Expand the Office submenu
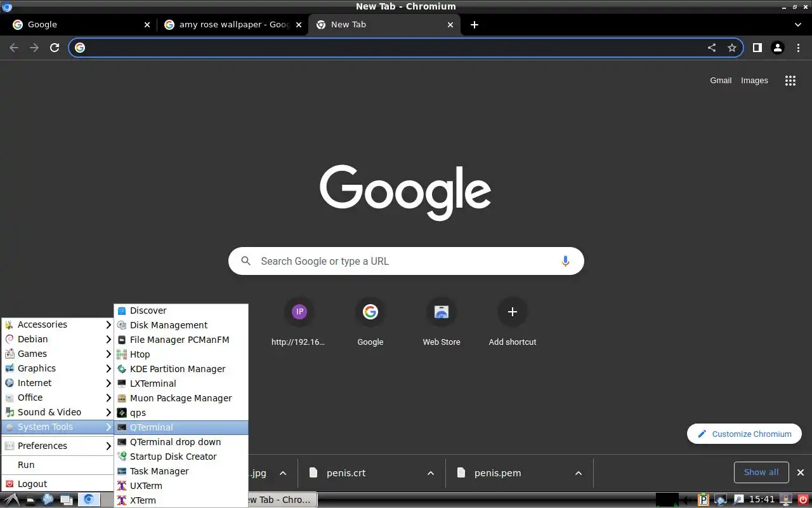The image size is (812, 508). [58, 398]
